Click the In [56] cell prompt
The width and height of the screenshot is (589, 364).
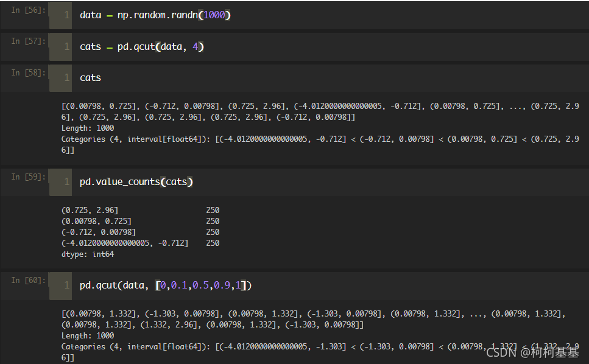coord(29,10)
